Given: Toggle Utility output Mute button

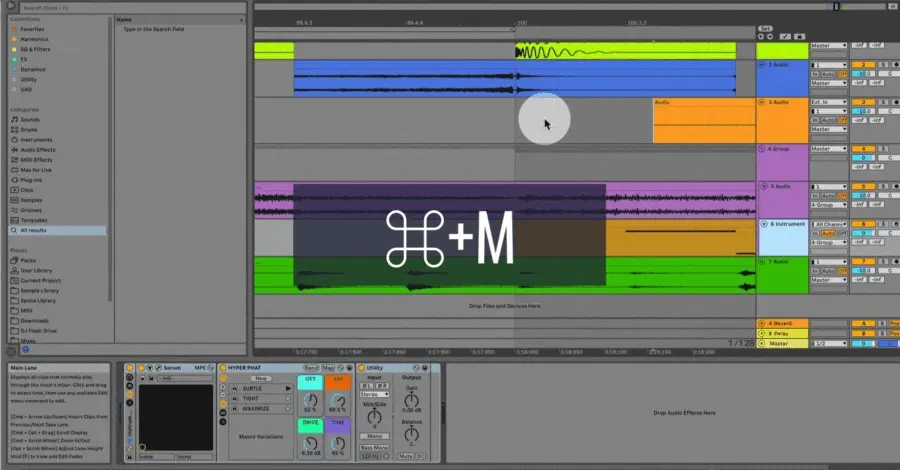Looking at the screenshot, I should [406, 456].
